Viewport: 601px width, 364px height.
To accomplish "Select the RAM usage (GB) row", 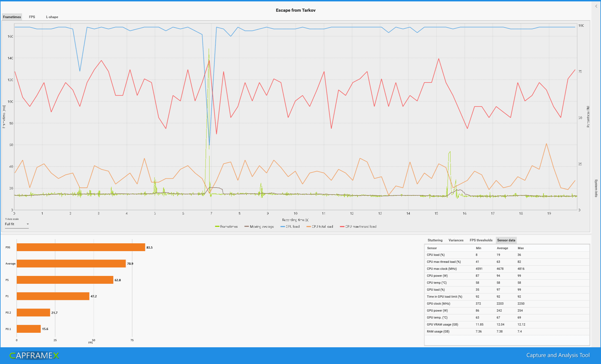I will coord(507,331).
